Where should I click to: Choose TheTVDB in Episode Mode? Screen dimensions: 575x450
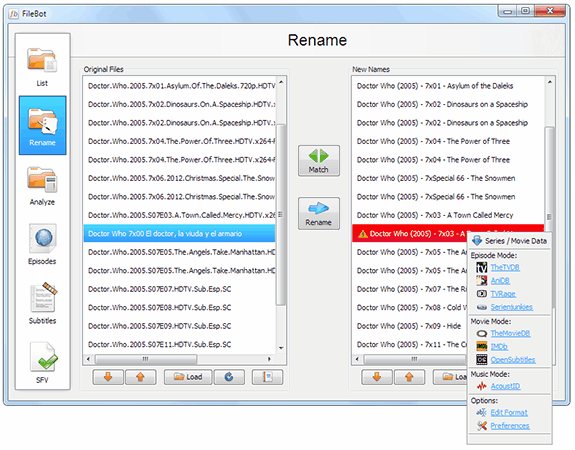point(505,267)
